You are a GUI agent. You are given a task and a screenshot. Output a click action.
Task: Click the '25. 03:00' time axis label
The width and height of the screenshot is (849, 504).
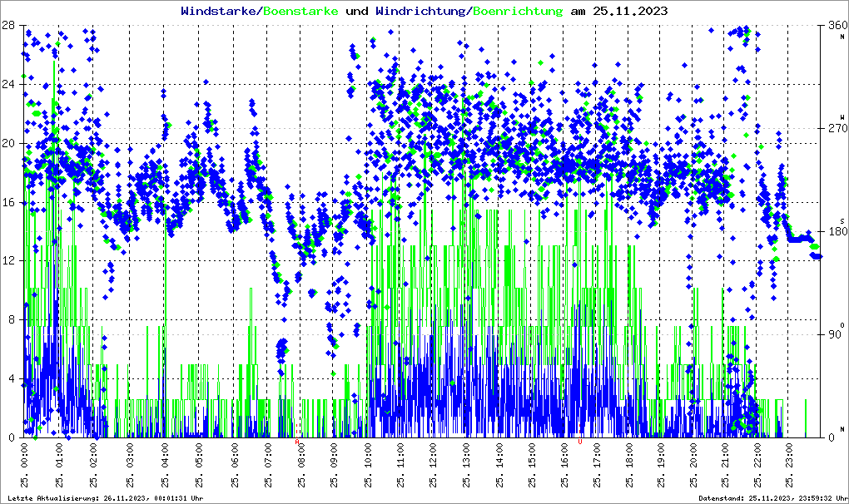pos(130,465)
